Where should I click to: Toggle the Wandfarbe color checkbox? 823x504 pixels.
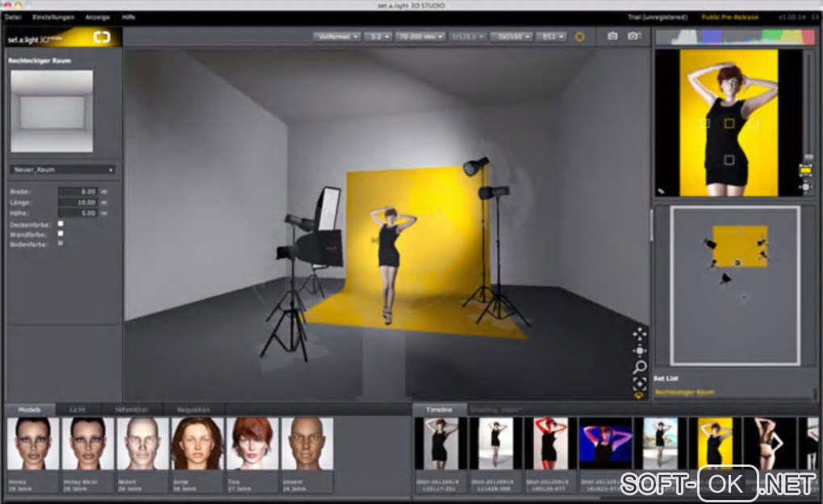61,234
